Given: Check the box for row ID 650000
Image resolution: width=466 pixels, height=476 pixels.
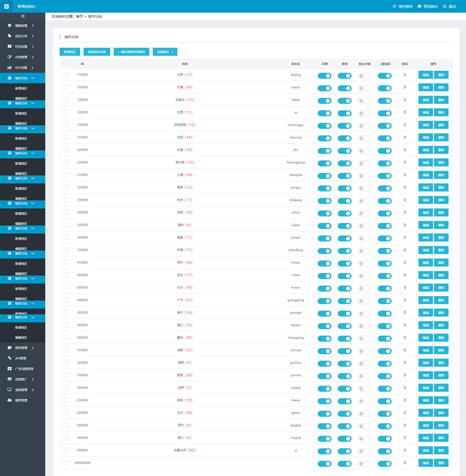Looking at the screenshot, I should [66, 450].
